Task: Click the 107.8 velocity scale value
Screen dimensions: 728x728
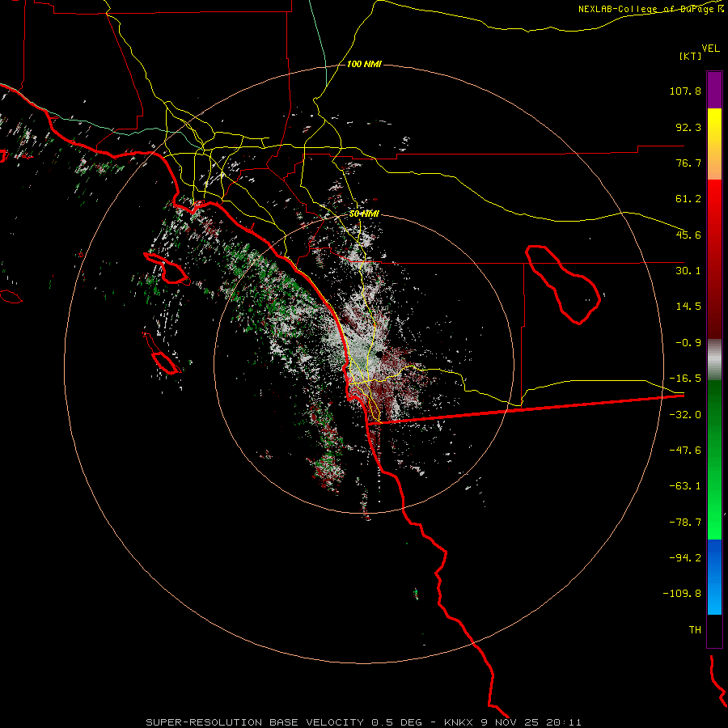Action: point(685,91)
